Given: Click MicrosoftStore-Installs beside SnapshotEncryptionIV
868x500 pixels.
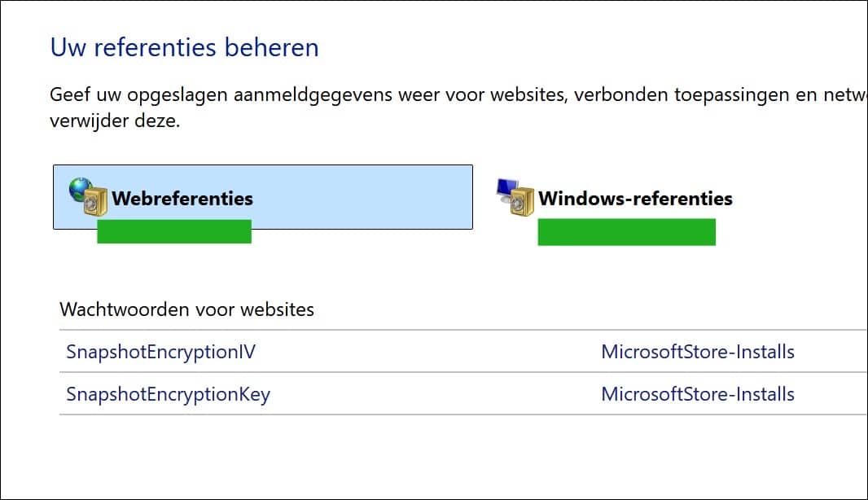Looking at the screenshot, I should 698,352.
